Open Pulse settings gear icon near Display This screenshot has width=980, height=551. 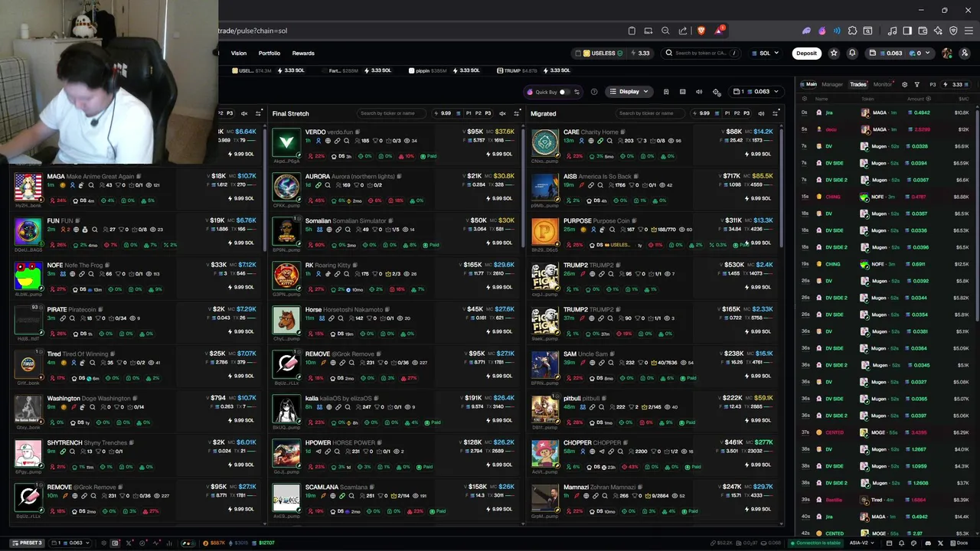(717, 92)
